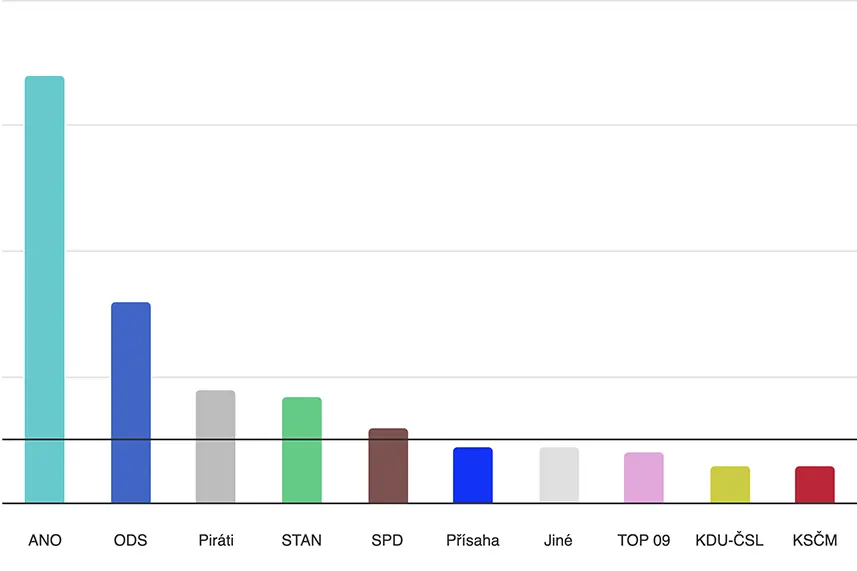This screenshot has width=857, height=571.
Task: Click the turquoise ANO bar
Action: (45, 289)
